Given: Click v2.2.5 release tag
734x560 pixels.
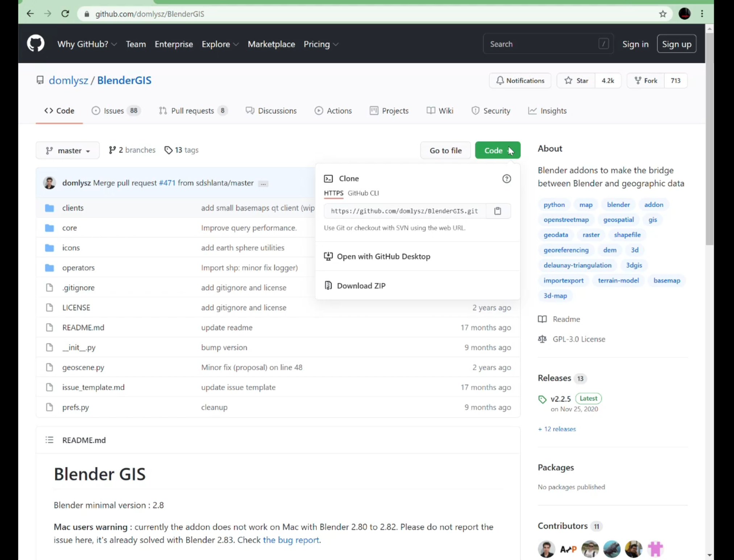Looking at the screenshot, I should tap(560, 399).
